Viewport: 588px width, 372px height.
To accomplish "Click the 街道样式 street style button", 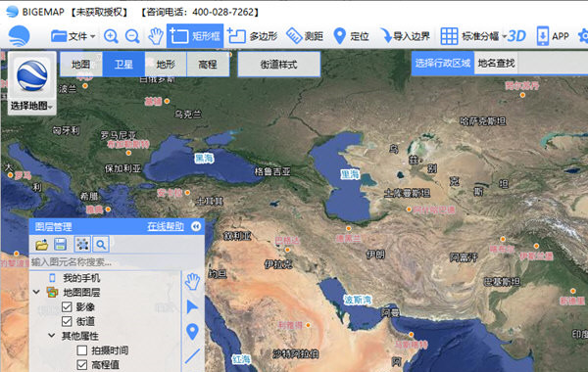I will pos(279,64).
